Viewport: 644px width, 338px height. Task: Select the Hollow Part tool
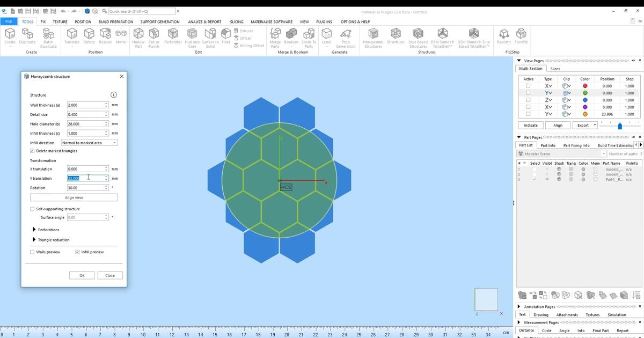tap(137, 36)
